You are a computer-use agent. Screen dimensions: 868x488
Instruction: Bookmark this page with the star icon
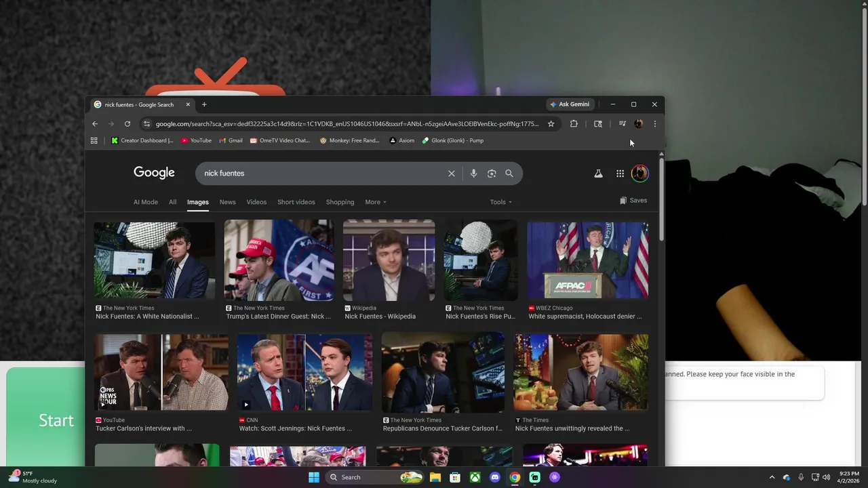coord(551,124)
